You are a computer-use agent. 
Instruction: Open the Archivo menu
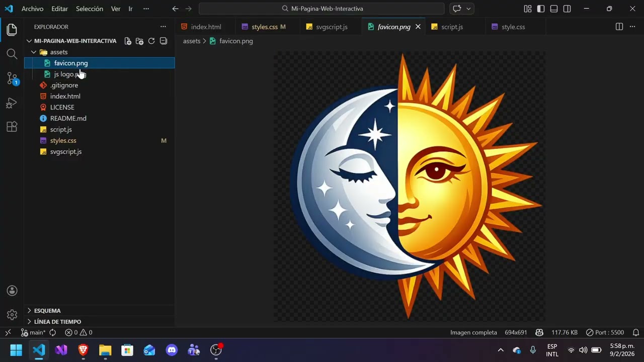click(32, 9)
